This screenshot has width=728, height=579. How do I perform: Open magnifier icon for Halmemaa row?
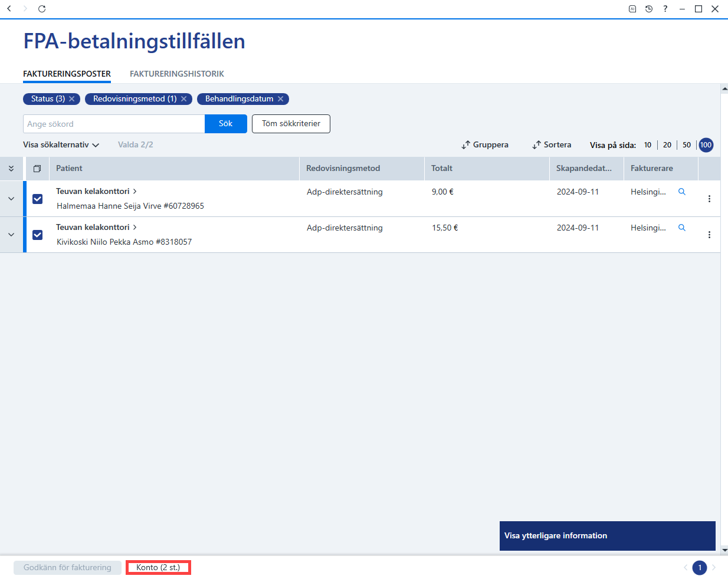tap(682, 192)
